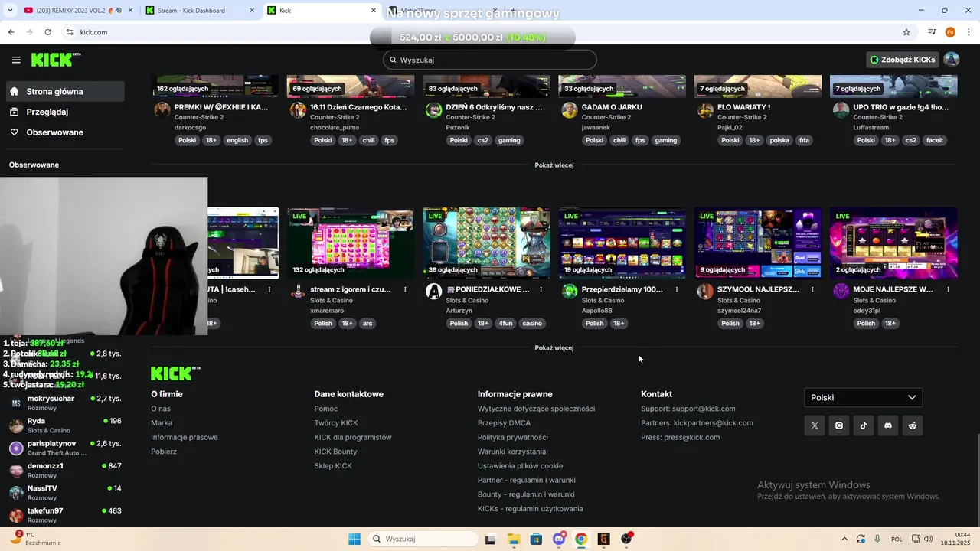Click the Arturzyn channel avatar

point(434,292)
